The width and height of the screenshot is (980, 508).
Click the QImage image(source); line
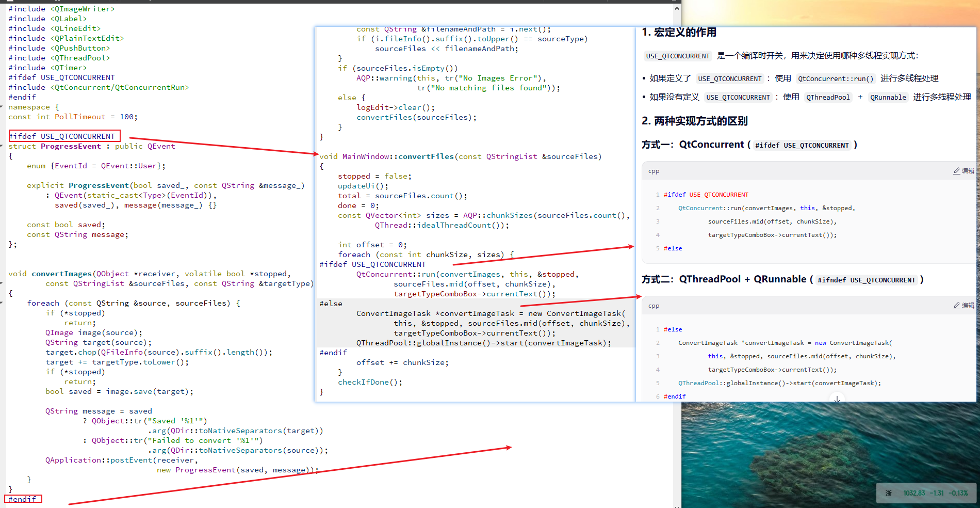94,332
